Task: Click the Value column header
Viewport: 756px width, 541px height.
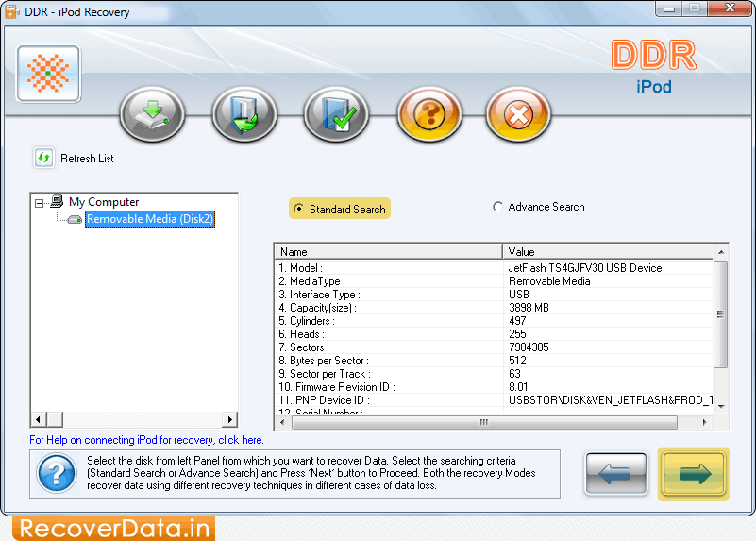Action: (608, 252)
